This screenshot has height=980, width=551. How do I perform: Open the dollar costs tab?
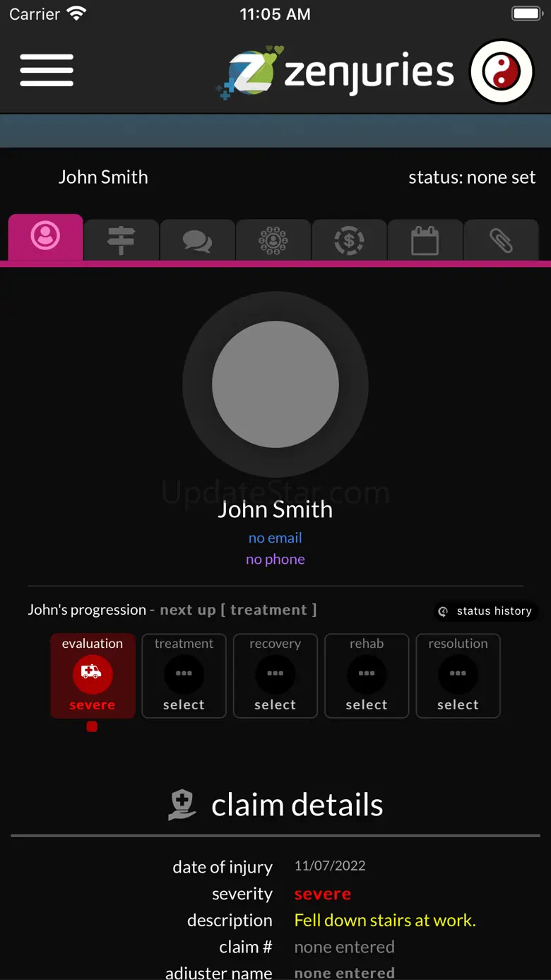click(x=349, y=240)
